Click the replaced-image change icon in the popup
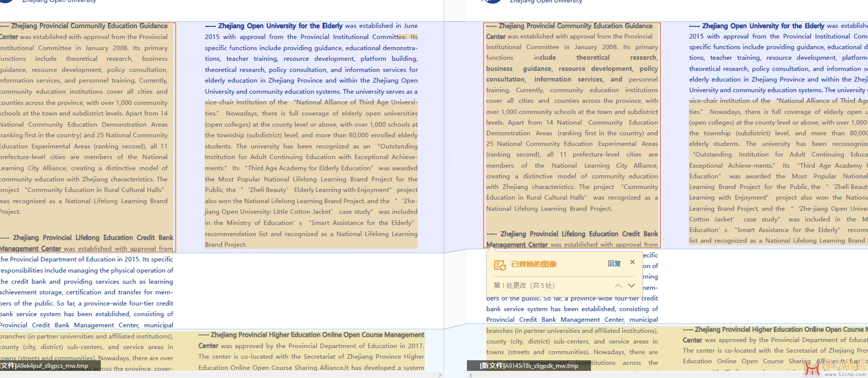 500,264
